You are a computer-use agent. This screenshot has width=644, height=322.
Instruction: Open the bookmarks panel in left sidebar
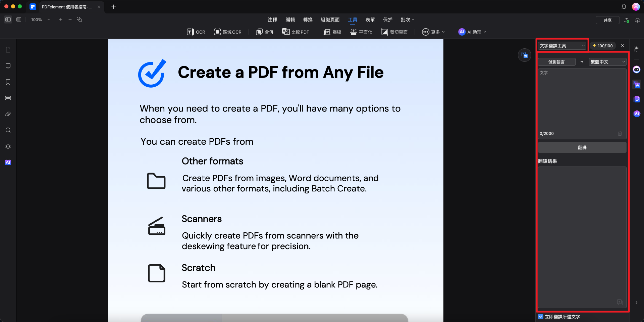click(x=8, y=82)
